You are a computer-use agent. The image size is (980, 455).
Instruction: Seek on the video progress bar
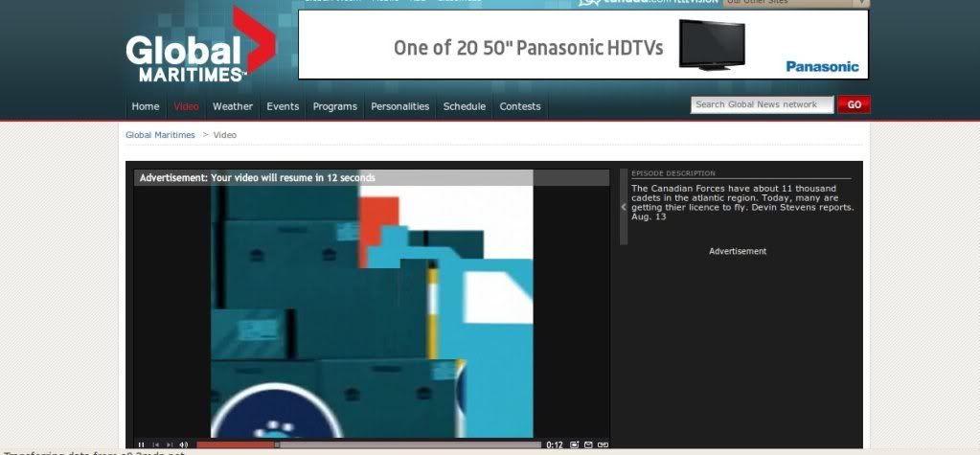369,445
